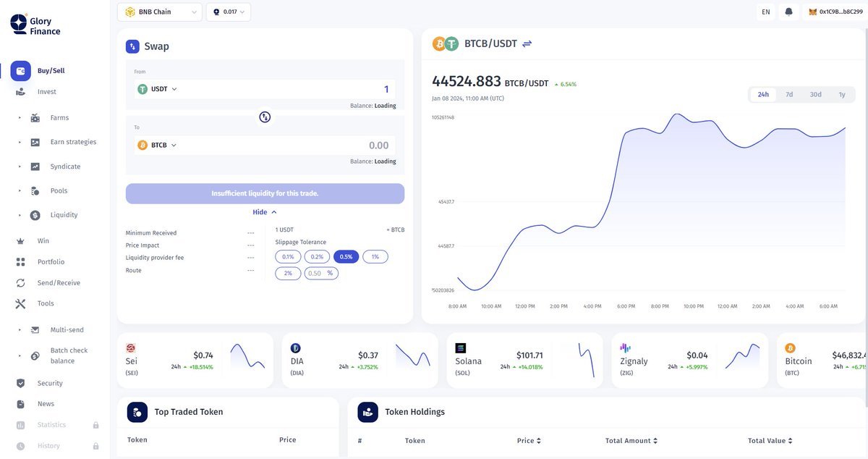Image resolution: width=868 pixels, height=459 pixels.
Task: Click the Syndicate chart icon
Action: (x=35, y=167)
